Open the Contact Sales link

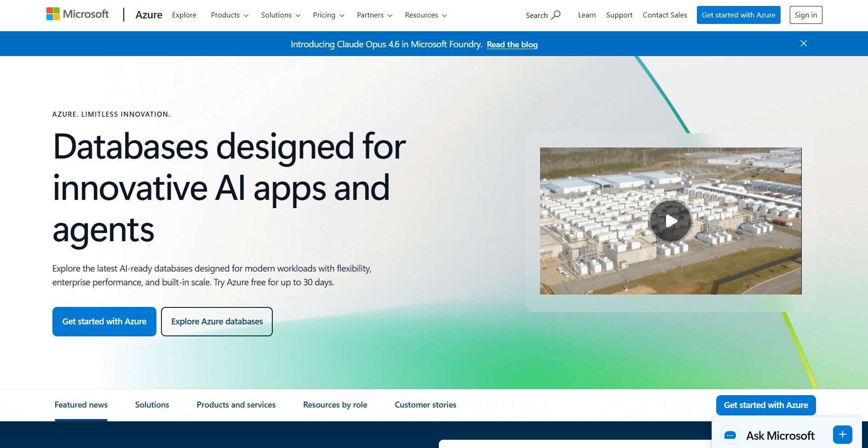665,15
